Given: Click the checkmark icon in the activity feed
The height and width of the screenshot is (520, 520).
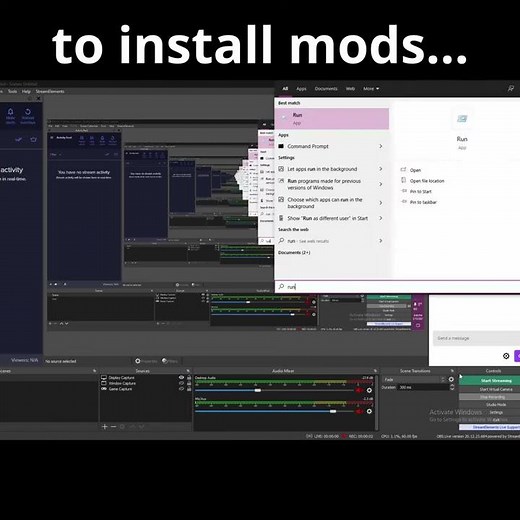Looking at the screenshot, I should 19,140.
